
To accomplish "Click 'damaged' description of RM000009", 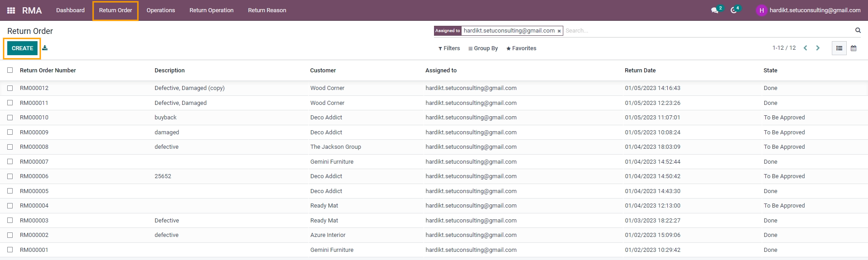I will pos(167,132).
